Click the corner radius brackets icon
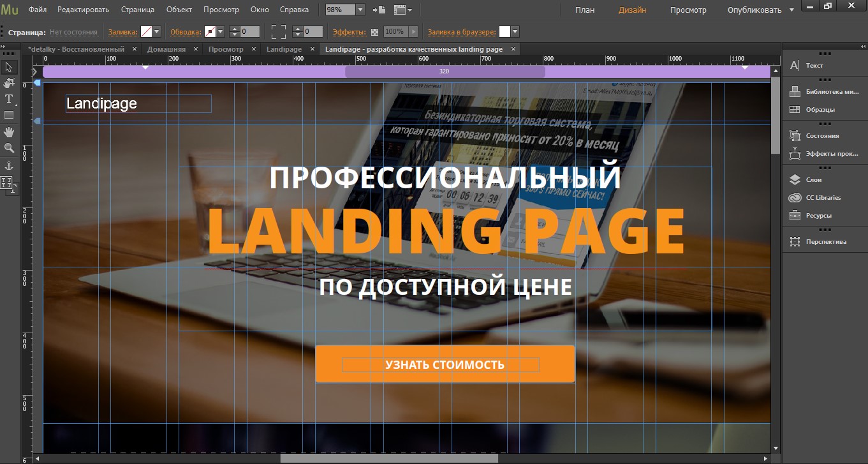The height and width of the screenshot is (464, 868). 279,31
